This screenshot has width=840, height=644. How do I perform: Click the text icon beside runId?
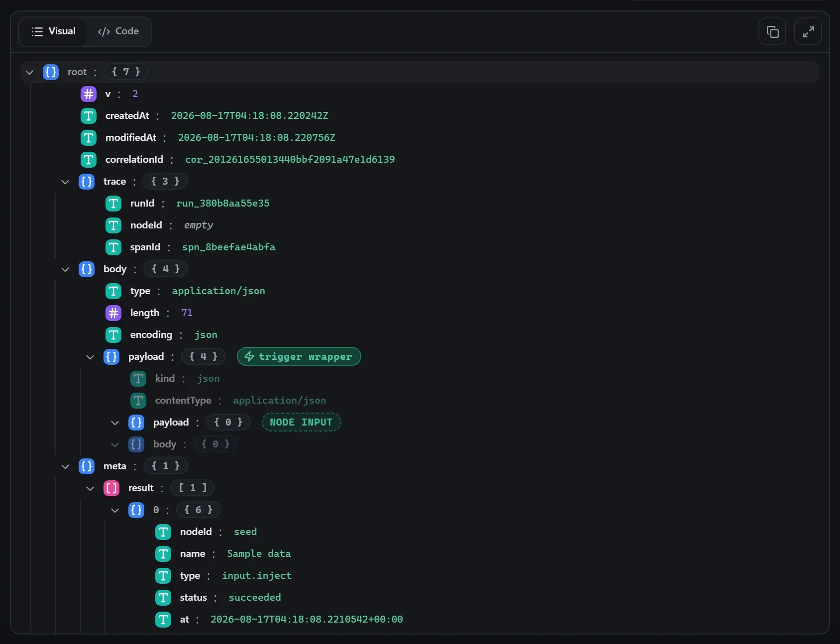[x=113, y=204]
